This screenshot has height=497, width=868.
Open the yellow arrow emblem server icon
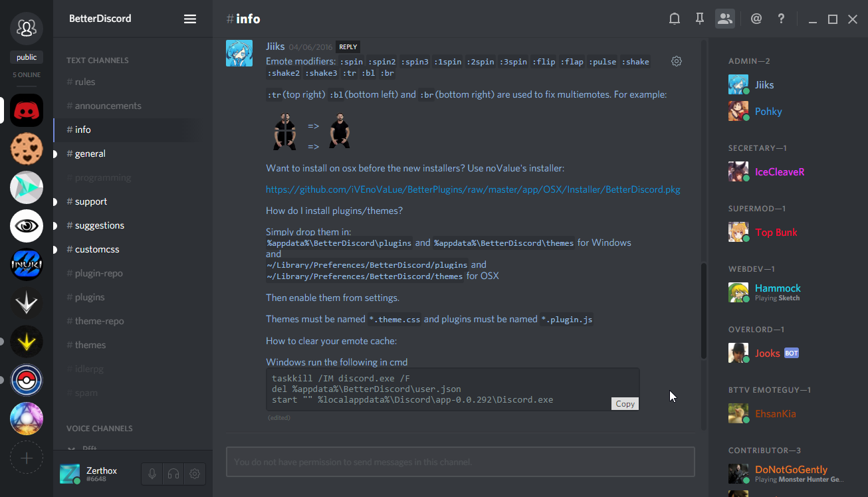(x=27, y=342)
